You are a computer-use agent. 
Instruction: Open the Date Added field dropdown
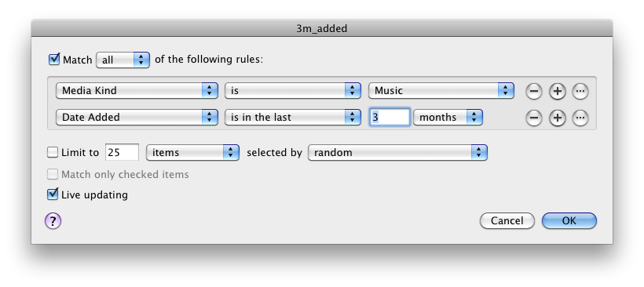137,118
